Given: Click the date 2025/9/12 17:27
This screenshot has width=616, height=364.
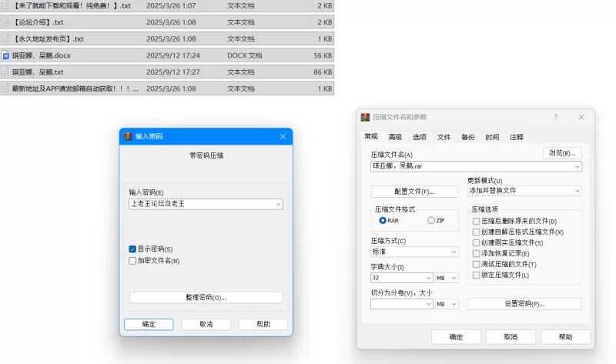Looking at the screenshot, I should tap(173, 72).
